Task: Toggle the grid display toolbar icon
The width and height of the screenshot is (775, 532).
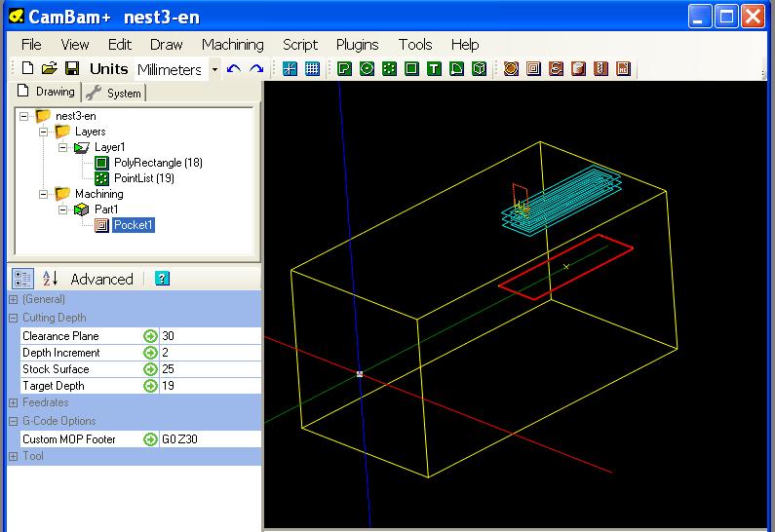Action: tap(312, 69)
